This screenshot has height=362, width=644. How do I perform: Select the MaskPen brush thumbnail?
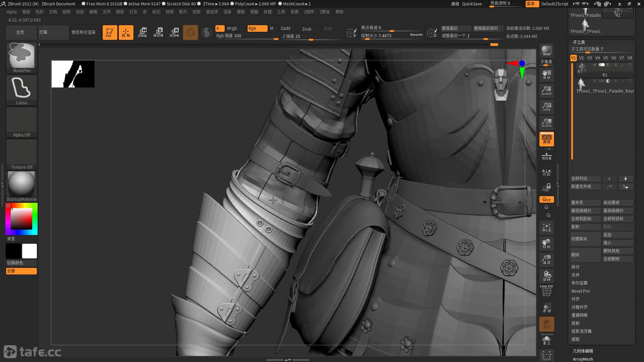[x=21, y=58]
